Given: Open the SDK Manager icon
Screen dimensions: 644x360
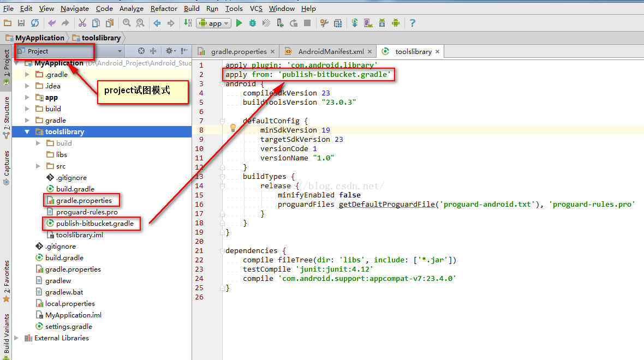Looking at the screenshot, I should tap(382, 23).
